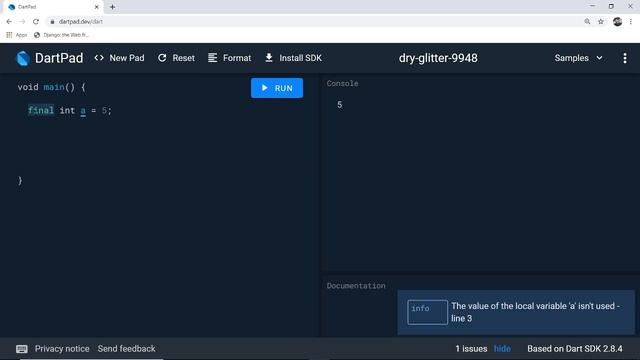
Task: Click the pad title dry-glitter-9948
Action: pos(438,58)
